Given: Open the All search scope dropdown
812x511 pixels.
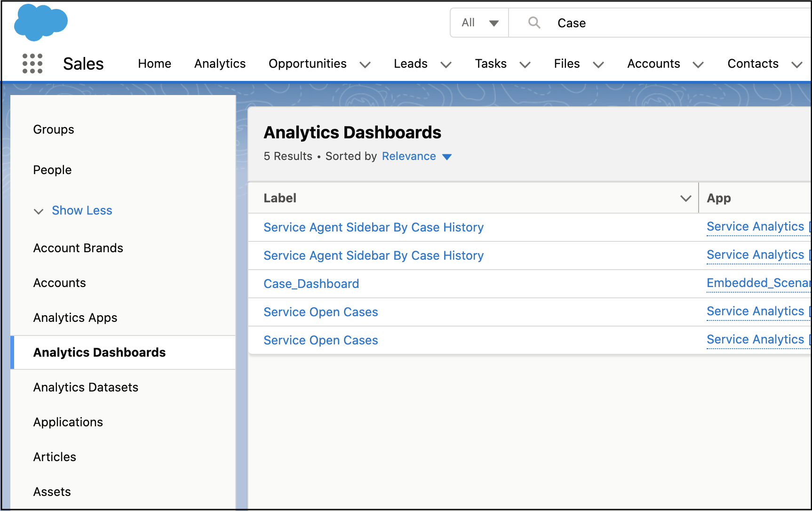Looking at the screenshot, I should point(479,23).
